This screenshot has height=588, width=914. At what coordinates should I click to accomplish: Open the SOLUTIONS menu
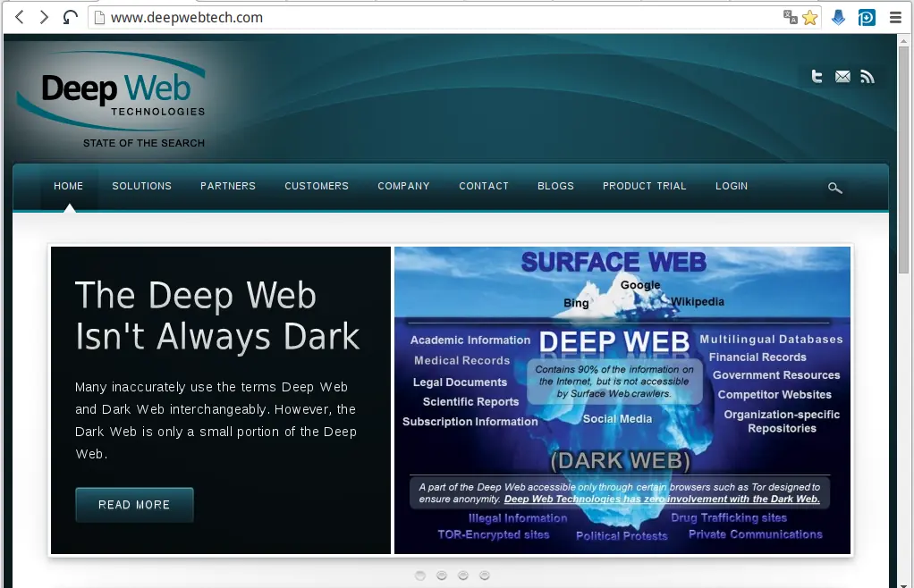tap(141, 186)
